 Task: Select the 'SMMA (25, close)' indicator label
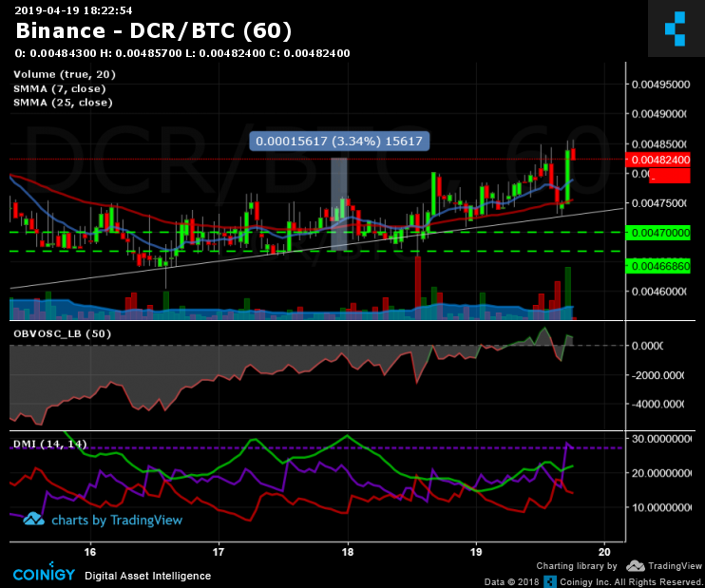(63, 103)
